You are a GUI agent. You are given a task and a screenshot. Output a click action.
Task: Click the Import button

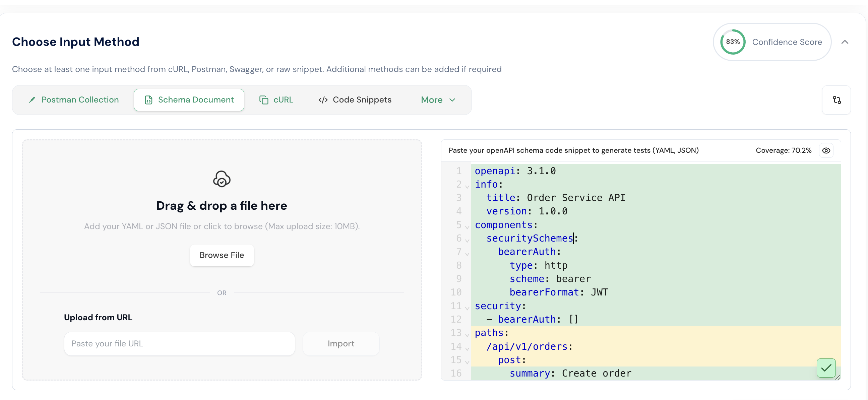pos(341,343)
